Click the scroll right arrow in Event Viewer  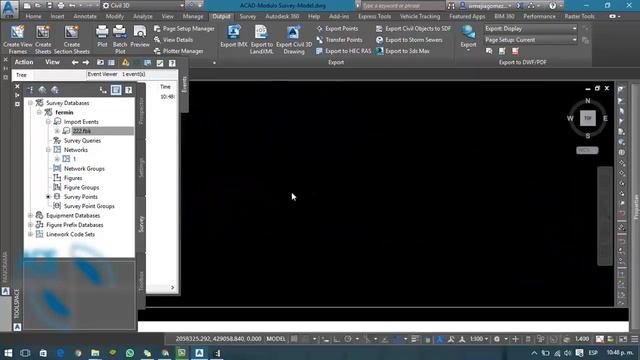pos(172,288)
